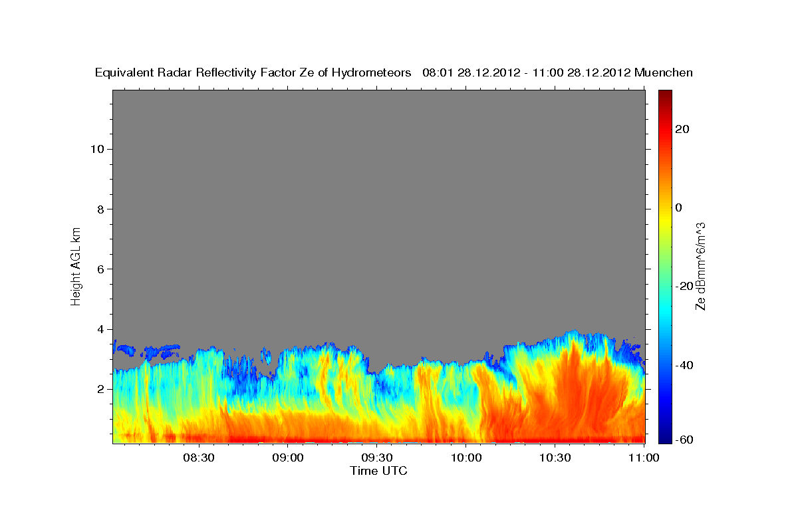Click the height label 6 on y-axis

tap(100, 269)
